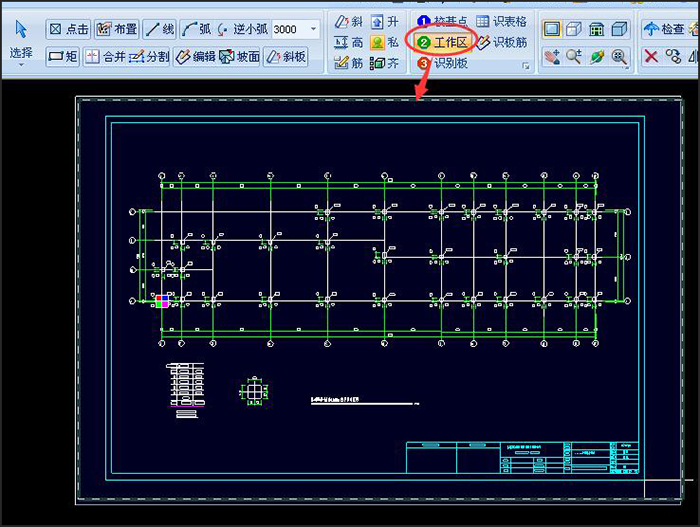Click the 识表格 recognize table button
This screenshot has height=527, width=700.
pyautogui.click(x=501, y=21)
